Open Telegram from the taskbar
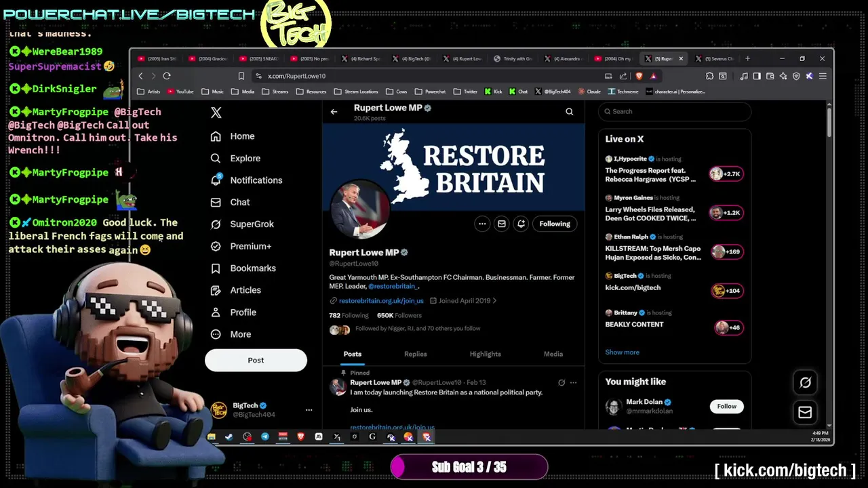 tap(265, 437)
